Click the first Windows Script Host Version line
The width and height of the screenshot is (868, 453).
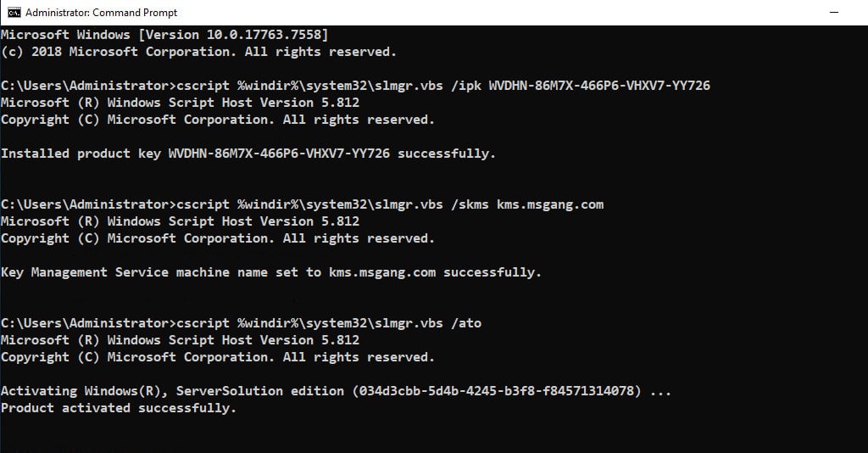180,103
